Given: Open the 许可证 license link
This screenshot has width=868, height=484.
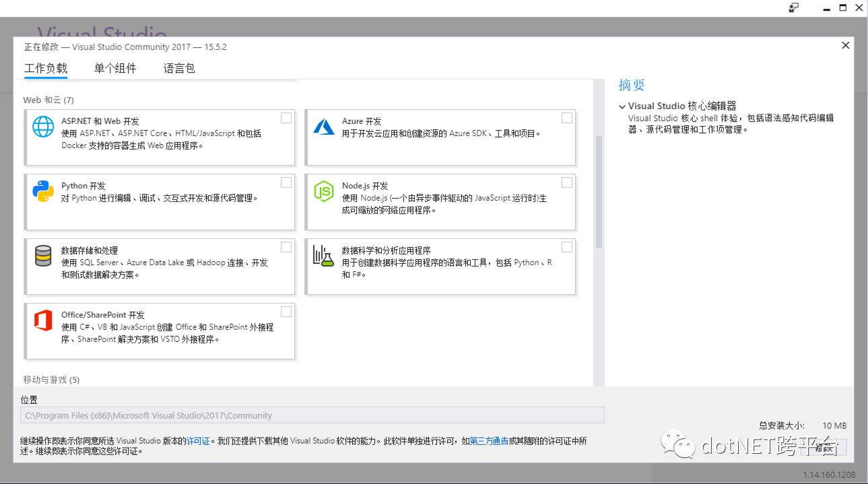Looking at the screenshot, I should (198, 441).
